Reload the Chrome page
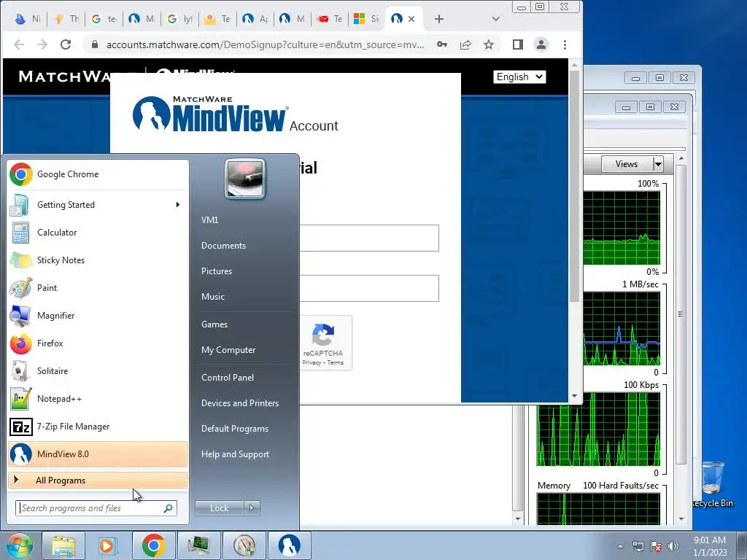 point(66,44)
